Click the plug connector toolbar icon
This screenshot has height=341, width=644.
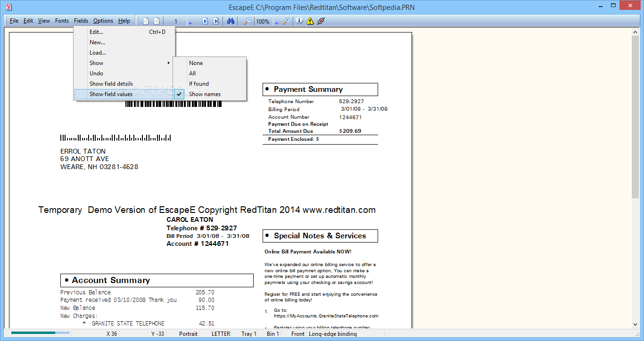(321, 21)
